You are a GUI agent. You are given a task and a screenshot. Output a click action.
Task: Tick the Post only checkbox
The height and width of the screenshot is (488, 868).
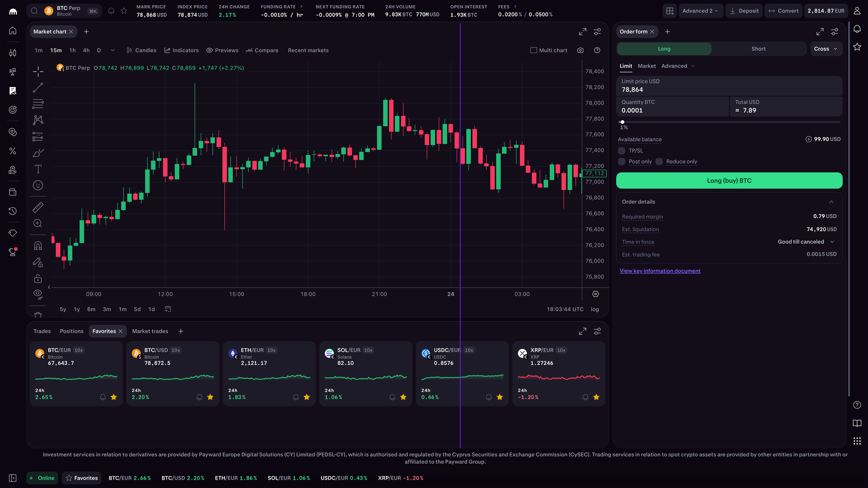point(622,162)
